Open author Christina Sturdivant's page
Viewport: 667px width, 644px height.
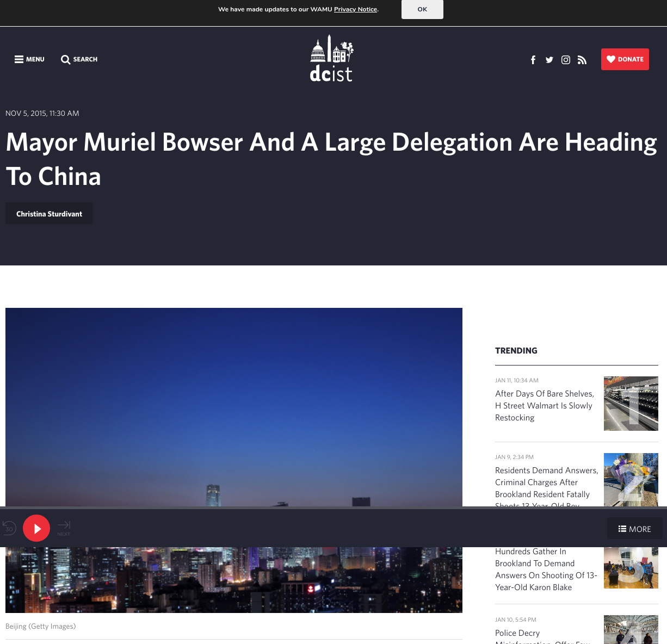coord(49,213)
